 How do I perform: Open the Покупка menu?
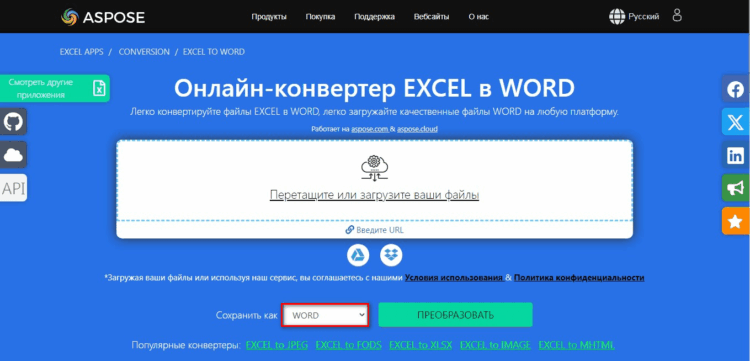point(320,17)
